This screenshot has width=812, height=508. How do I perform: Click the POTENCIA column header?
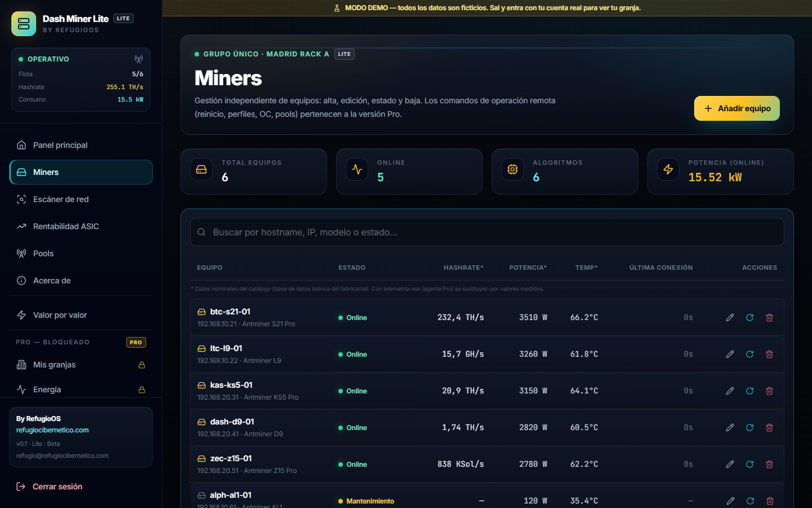pos(528,268)
